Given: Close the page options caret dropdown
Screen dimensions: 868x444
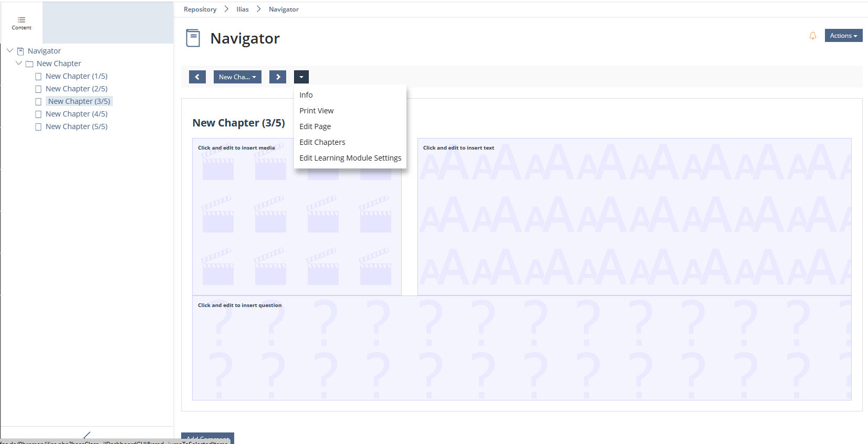Looking at the screenshot, I should pyautogui.click(x=301, y=77).
